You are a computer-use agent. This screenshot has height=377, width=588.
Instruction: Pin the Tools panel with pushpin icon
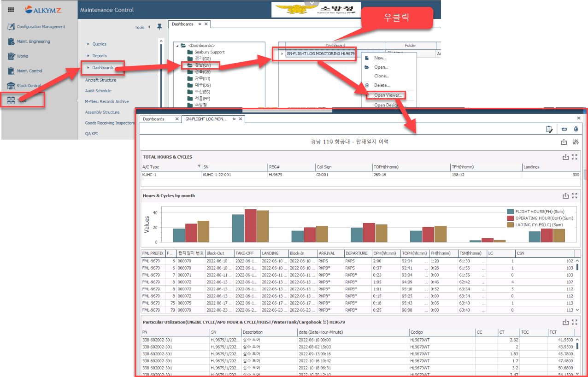[x=159, y=27]
